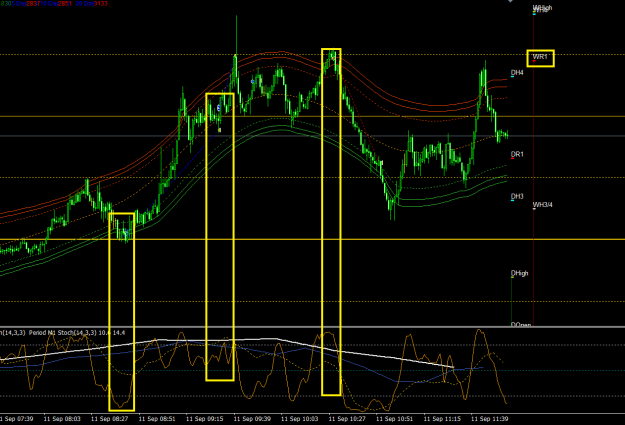Click the DR1 level label
The width and height of the screenshot is (625, 425).
[x=517, y=154]
